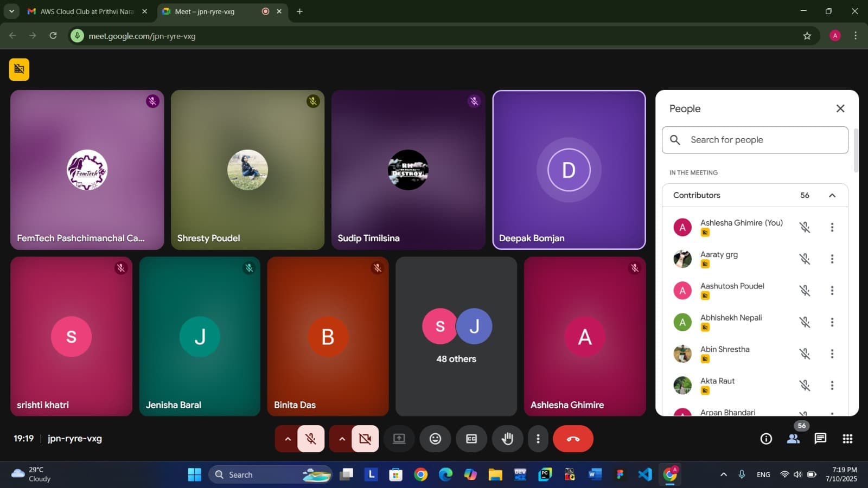
Task: Open more options for Abin Shrestha
Action: pos(832,354)
